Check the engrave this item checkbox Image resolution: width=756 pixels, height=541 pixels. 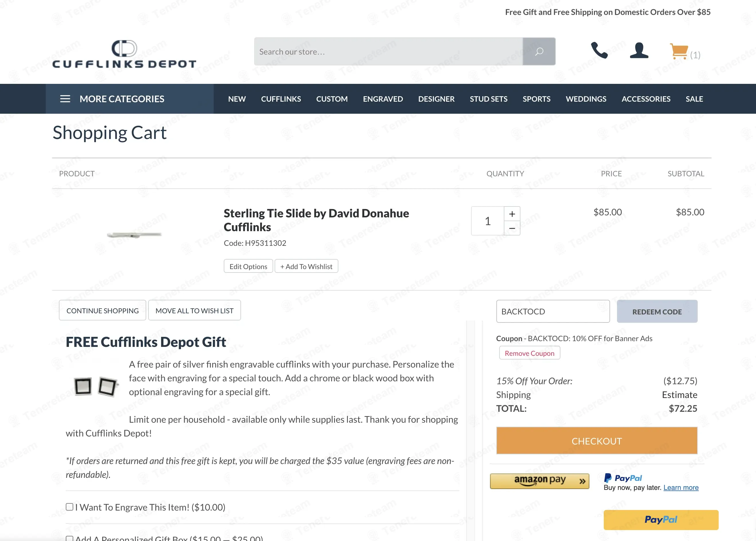tap(69, 507)
